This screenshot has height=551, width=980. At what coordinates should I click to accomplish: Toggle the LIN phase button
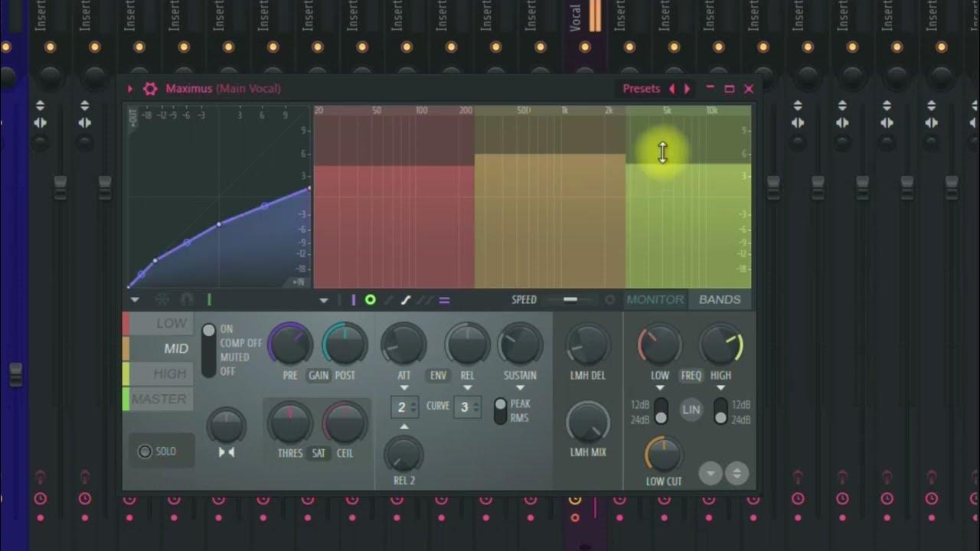(691, 409)
